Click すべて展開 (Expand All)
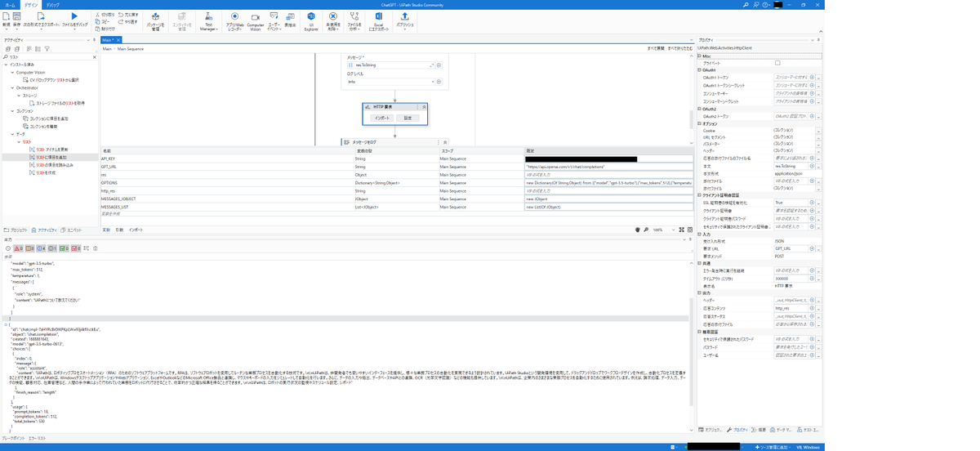The width and height of the screenshot is (980, 451). [656, 48]
